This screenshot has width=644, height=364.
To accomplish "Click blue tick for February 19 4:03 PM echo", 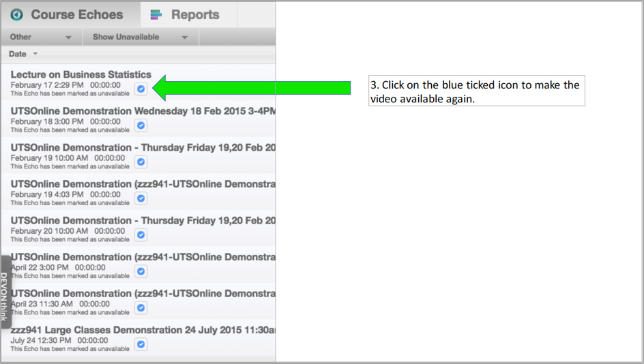I will click(x=141, y=198).
